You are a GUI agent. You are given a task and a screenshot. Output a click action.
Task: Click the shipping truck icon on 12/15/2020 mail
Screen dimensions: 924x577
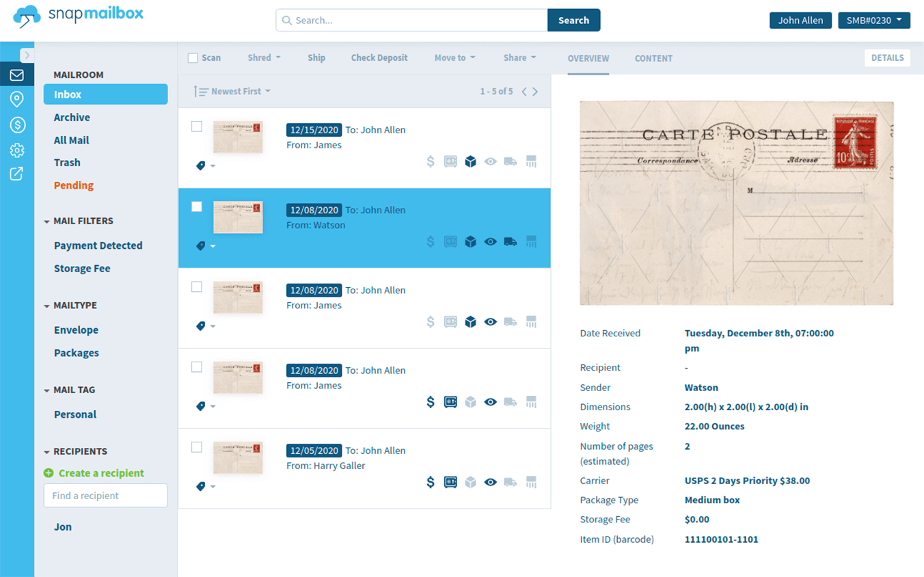pyautogui.click(x=510, y=162)
